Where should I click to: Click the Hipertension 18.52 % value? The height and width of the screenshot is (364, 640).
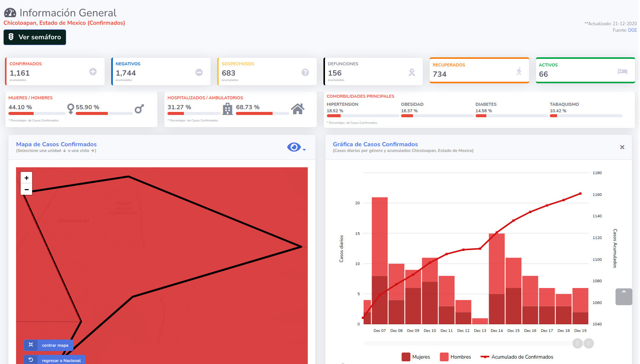coord(335,111)
